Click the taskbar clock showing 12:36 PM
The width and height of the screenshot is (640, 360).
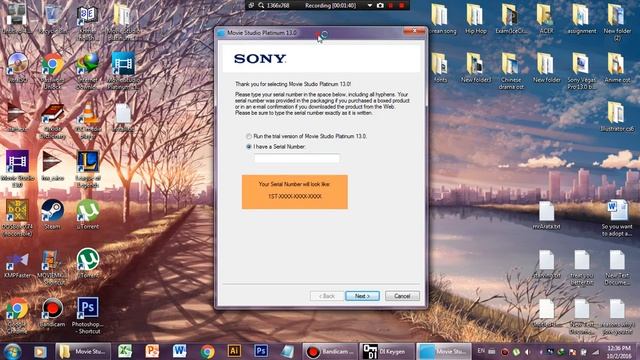(x=618, y=351)
